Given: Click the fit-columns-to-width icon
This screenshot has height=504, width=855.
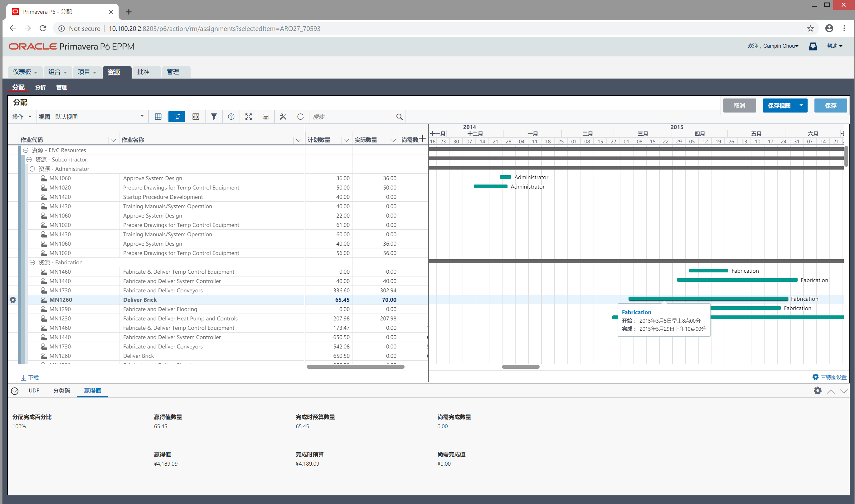Looking at the screenshot, I should pos(196,117).
